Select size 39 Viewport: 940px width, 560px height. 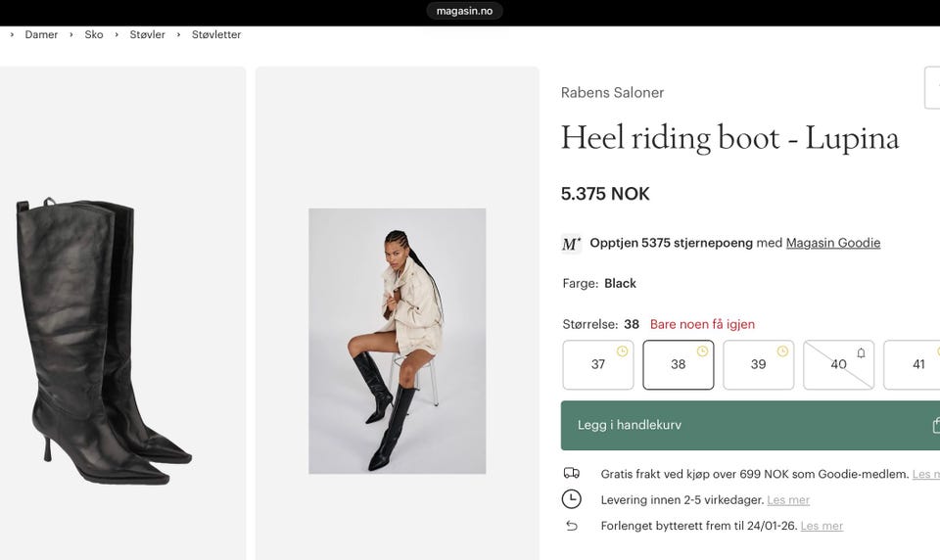point(758,365)
